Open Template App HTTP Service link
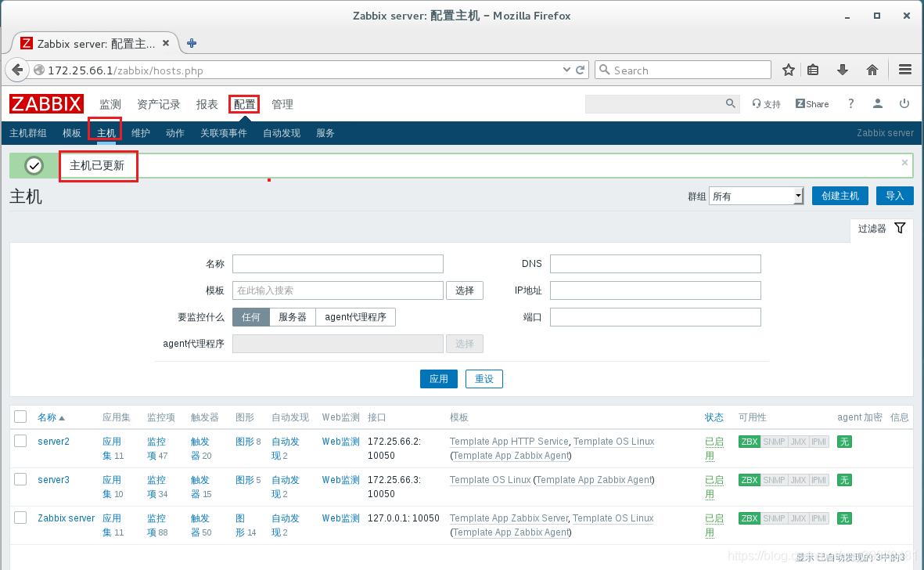This screenshot has height=570, width=924. click(509, 442)
